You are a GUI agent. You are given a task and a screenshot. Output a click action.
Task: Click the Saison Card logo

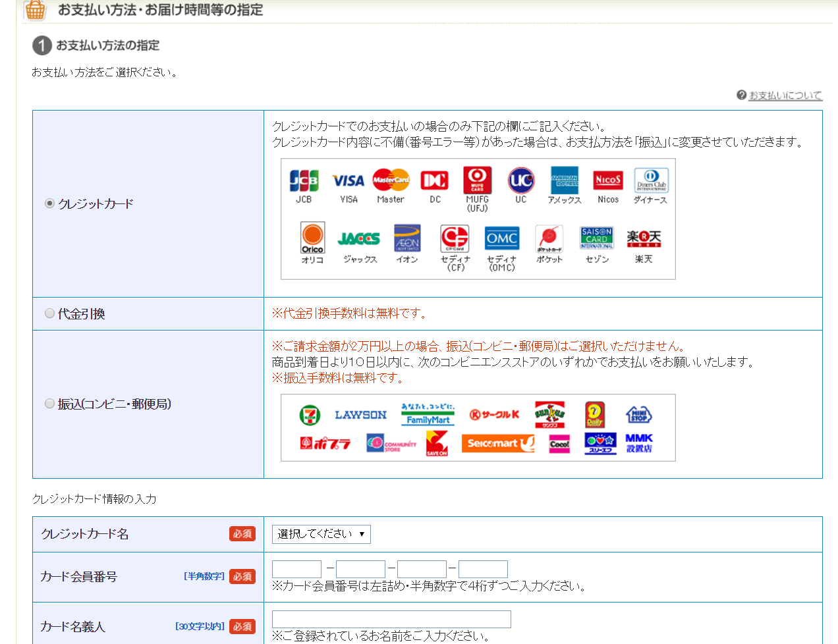pyautogui.click(x=597, y=238)
